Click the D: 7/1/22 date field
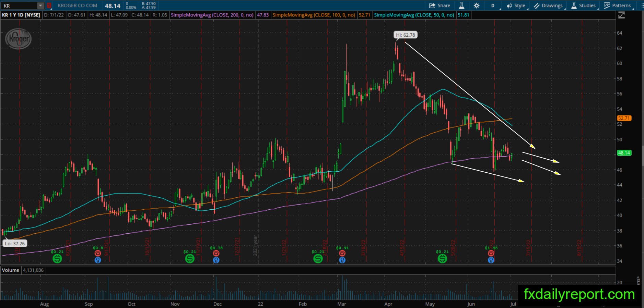This screenshot has height=308, width=644. [54, 15]
